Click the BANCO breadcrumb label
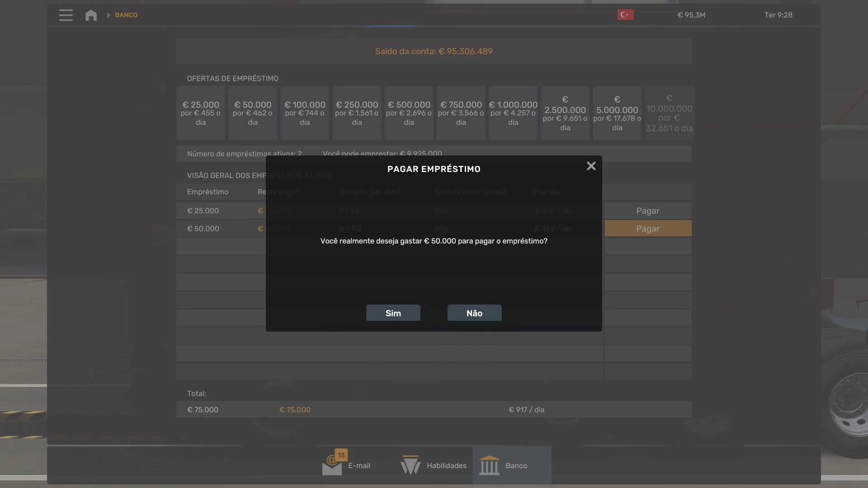The image size is (868, 488). pos(126,15)
